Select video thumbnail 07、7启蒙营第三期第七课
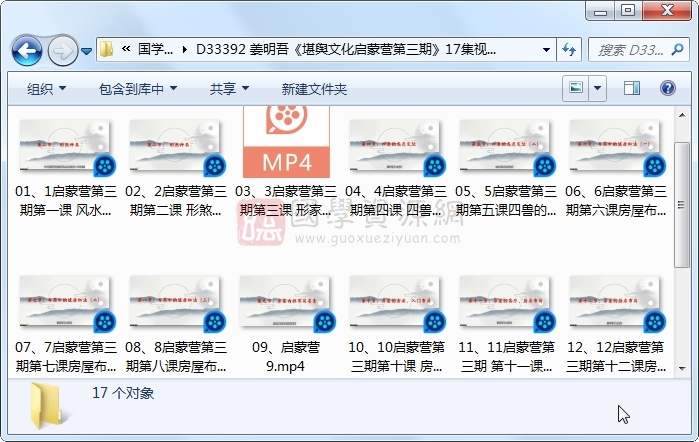The image size is (699, 442). point(67,303)
